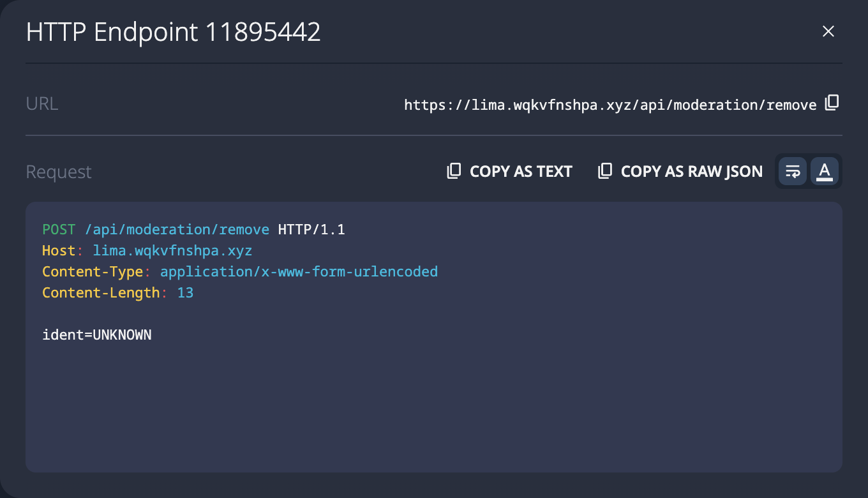Click the Host header line
Screen dimensions: 868x498
pos(147,250)
